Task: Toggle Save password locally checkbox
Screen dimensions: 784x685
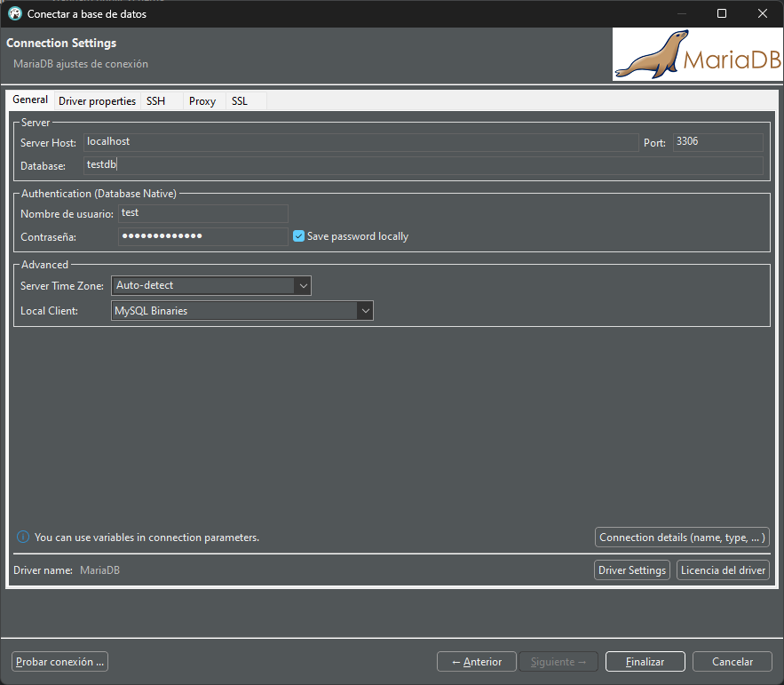Action: [299, 236]
